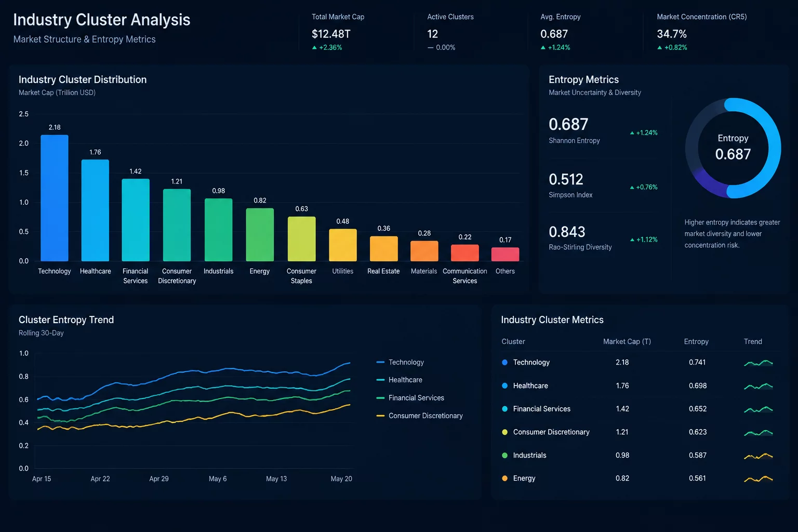Click the 34.7% Market Concentration value
The image size is (798, 532).
tap(672, 34)
